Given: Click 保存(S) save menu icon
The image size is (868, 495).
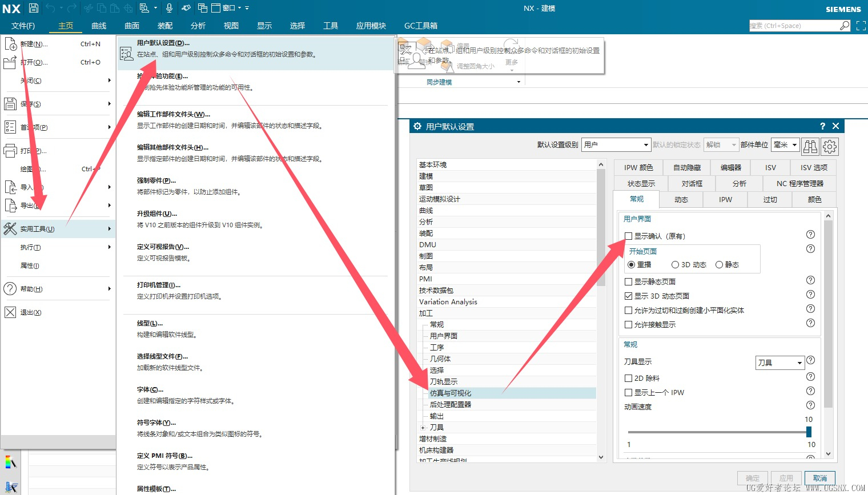Looking at the screenshot, I should coord(10,104).
